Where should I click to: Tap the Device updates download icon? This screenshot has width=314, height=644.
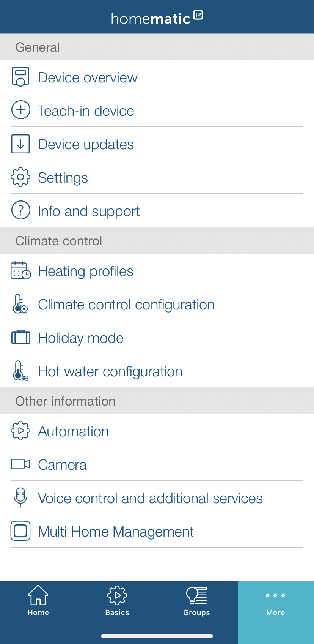coord(20,144)
